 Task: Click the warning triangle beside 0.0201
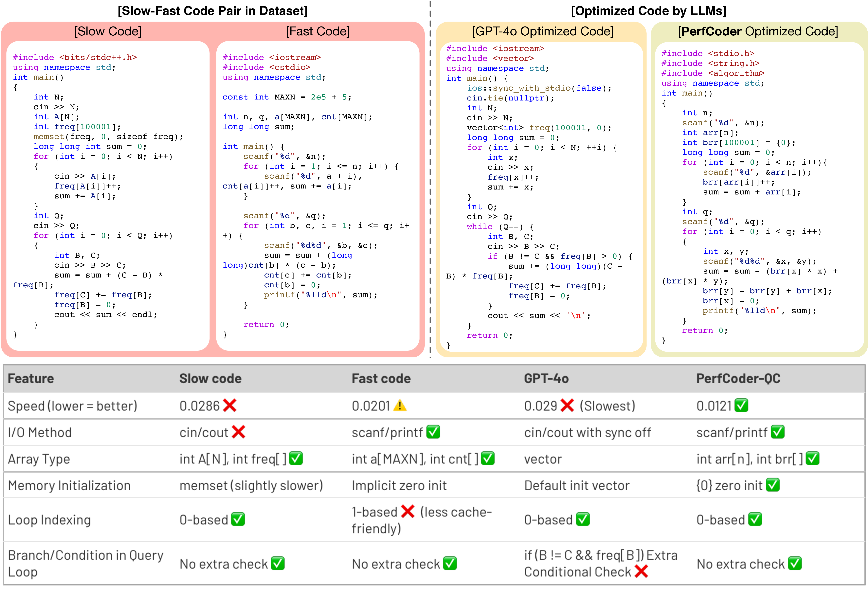pos(400,405)
